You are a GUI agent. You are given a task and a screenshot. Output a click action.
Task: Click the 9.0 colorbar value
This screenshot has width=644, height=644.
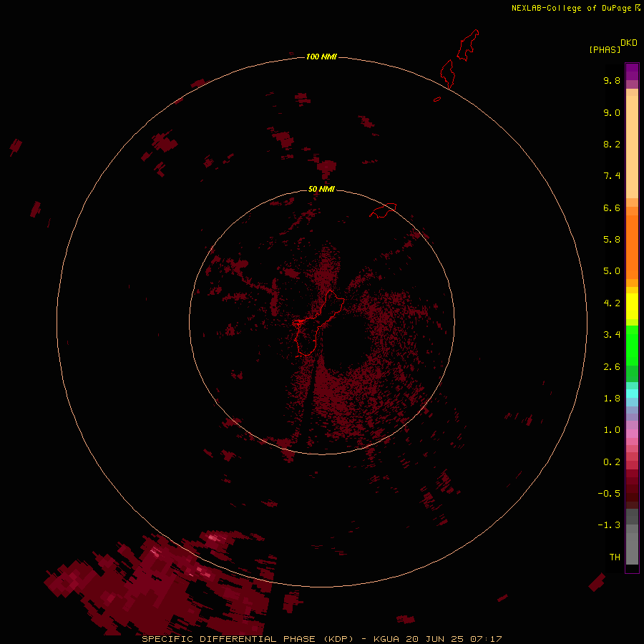coord(612,112)
